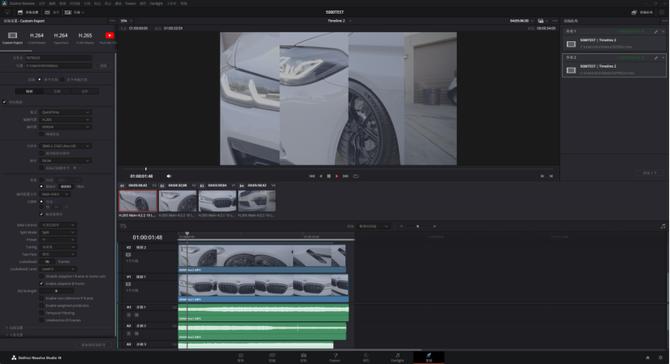Open the QuickTime format dropdown
Viewport: 670px width, 364px height.
pos(65,112)
